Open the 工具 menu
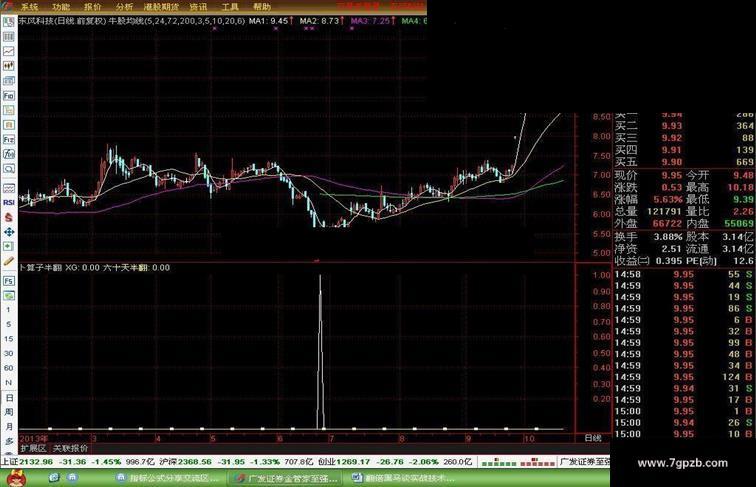This screenshot has width=756, height=487. pyautogui.click(x=230, y=7)
